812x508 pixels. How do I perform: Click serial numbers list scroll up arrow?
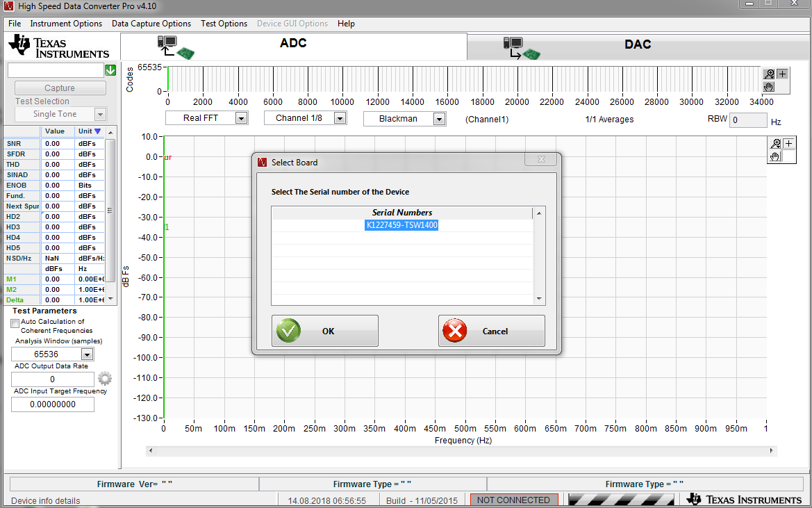coord(539,213)
